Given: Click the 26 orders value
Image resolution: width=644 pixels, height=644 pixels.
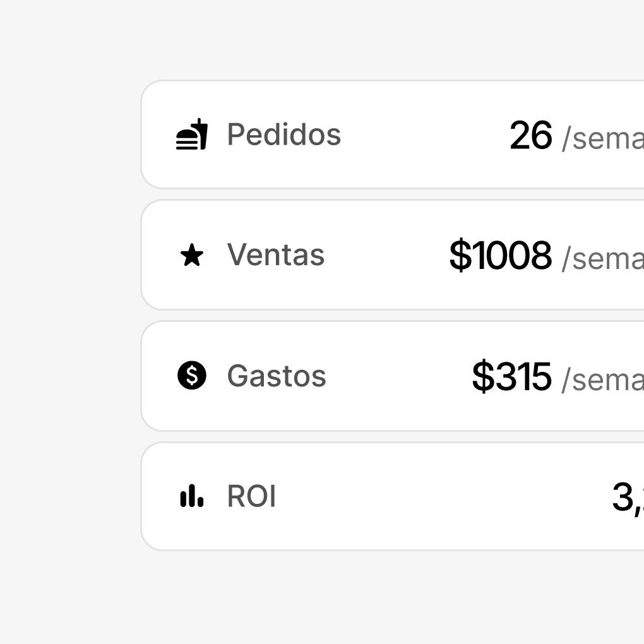Looking at the screenshot, I should 530,136.
